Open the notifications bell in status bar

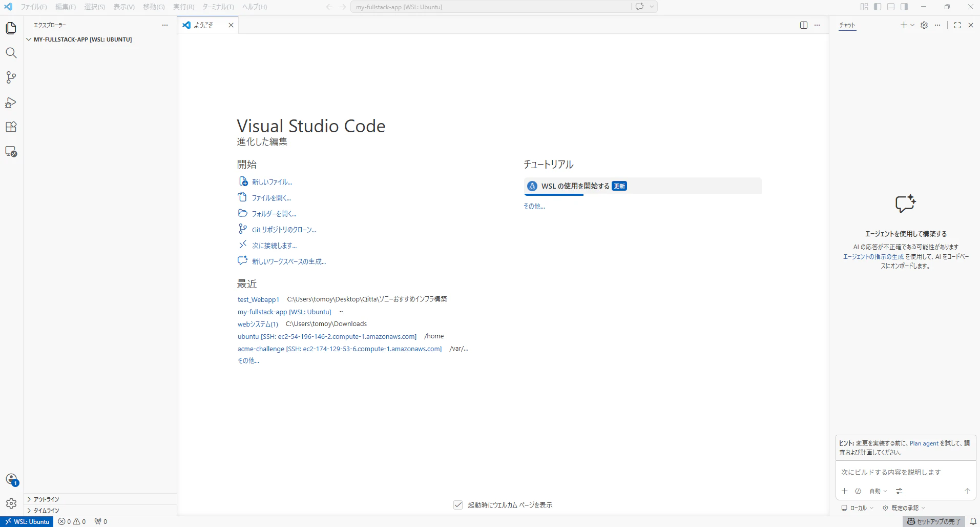click(973, 521)
